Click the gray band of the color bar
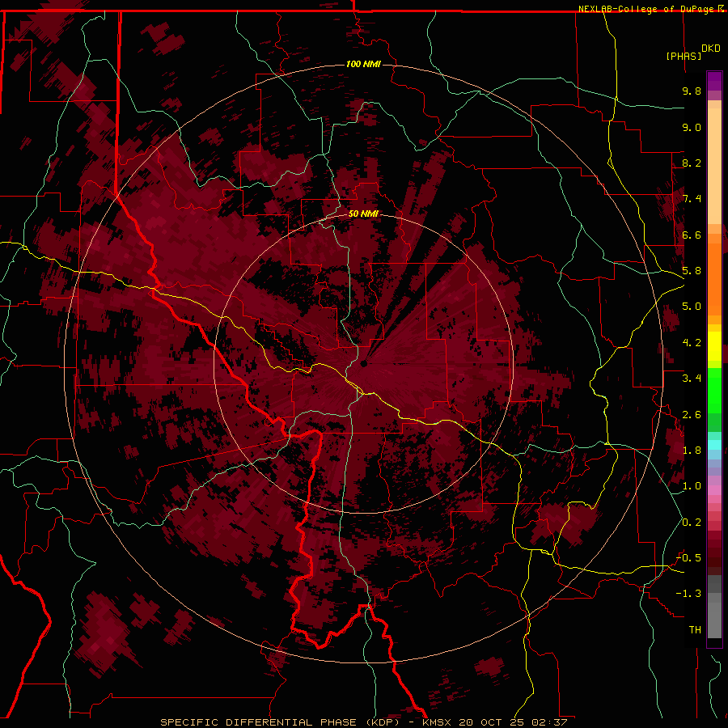Viewport: 728px width, 728px height. [x=714, y=608]
